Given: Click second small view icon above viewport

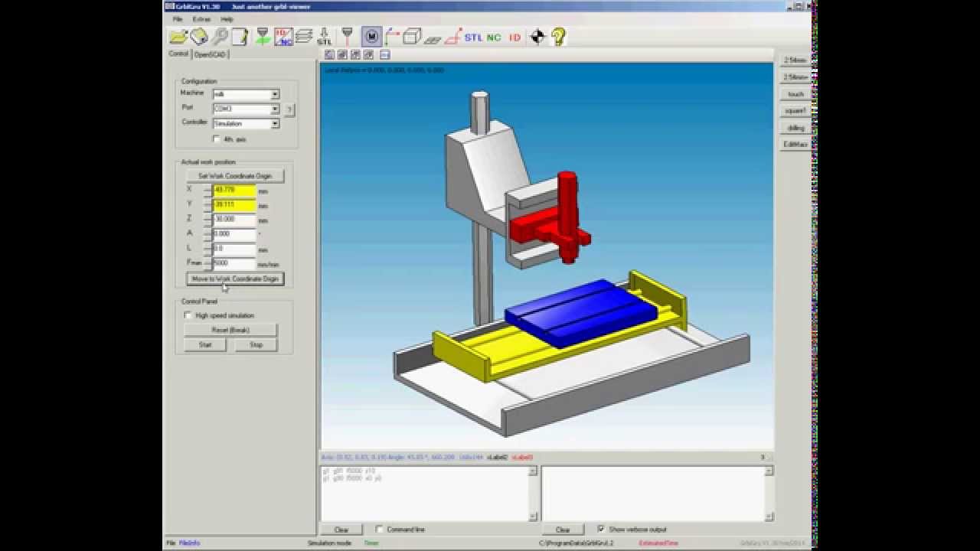Looking at the screenshot, I should 343,54.
